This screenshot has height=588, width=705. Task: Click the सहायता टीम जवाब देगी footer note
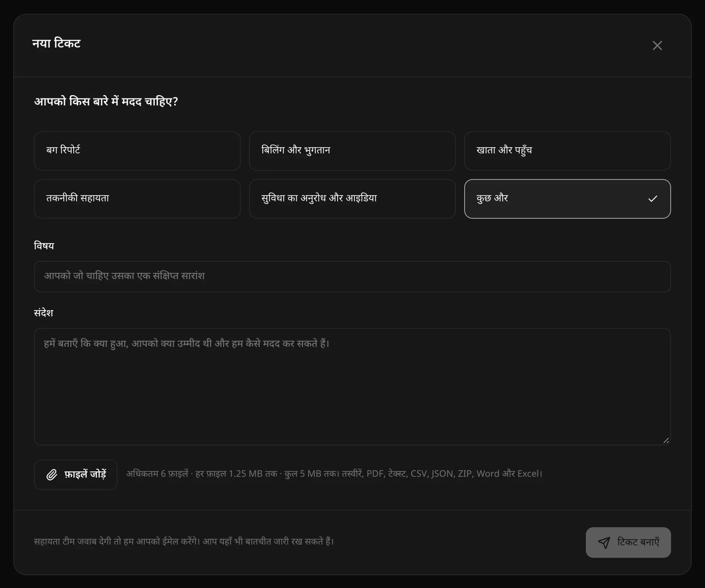pyautogui.click(x=184, y=541)
